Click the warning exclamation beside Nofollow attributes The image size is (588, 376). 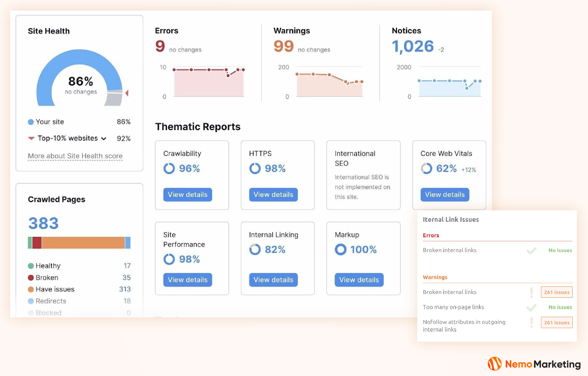pyautogui.click(x=531, y=323)
